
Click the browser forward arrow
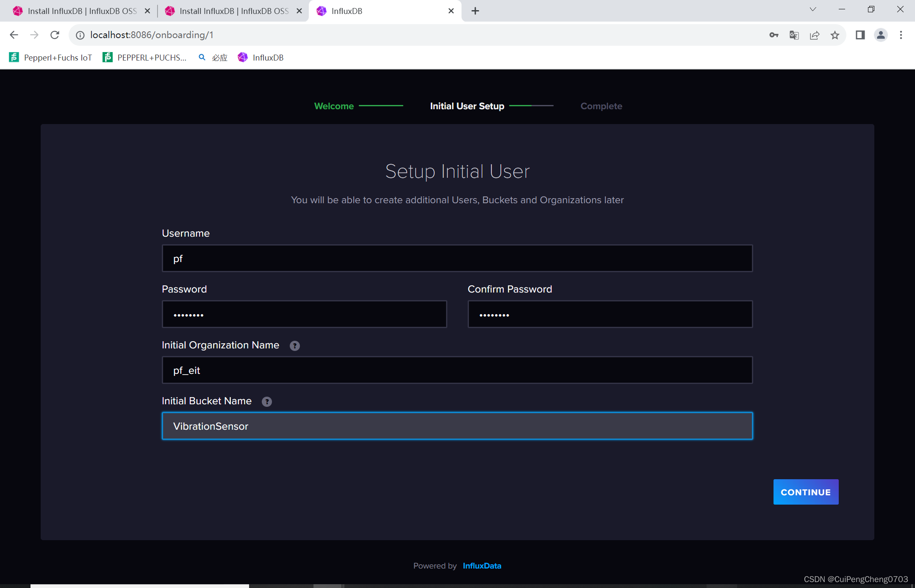point(34,35)
